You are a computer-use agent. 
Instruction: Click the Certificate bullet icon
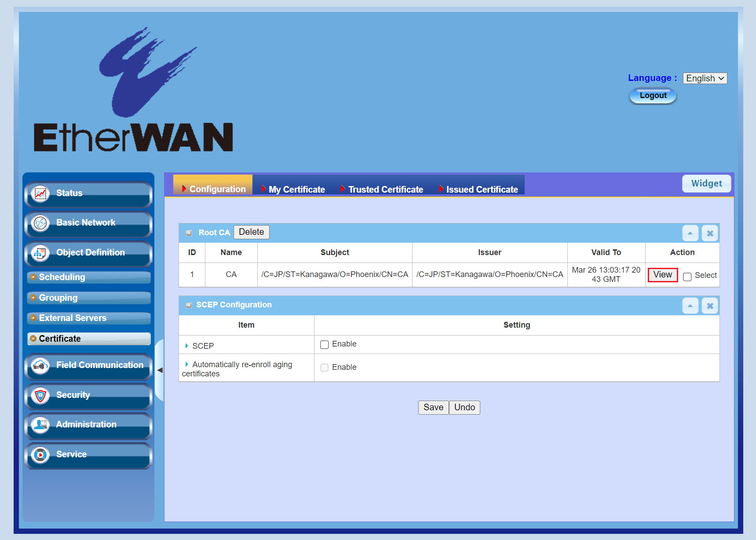pos(33,339)
